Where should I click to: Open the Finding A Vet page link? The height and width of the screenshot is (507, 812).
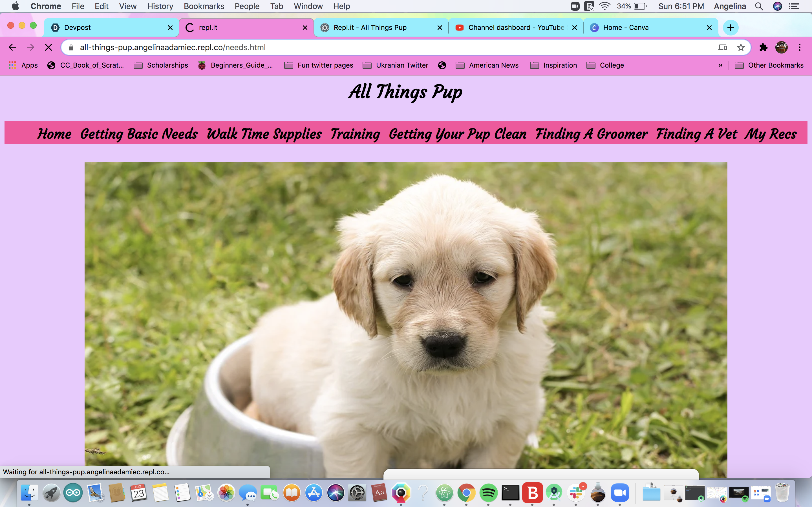click(x=696, y=134)
